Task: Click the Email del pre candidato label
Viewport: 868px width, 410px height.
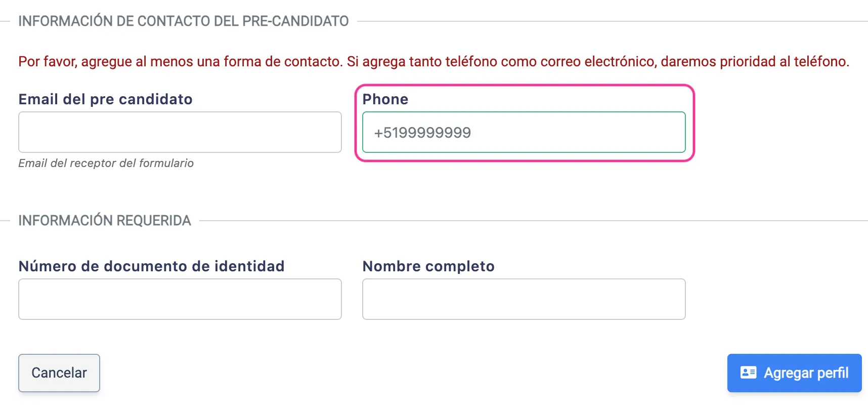Action: (x=105, y=99)
